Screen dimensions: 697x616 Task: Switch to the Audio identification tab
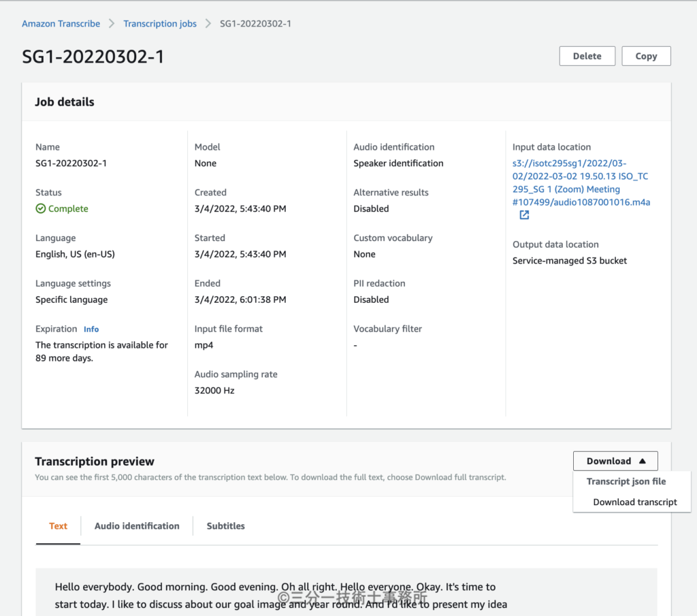click(137, 525)
